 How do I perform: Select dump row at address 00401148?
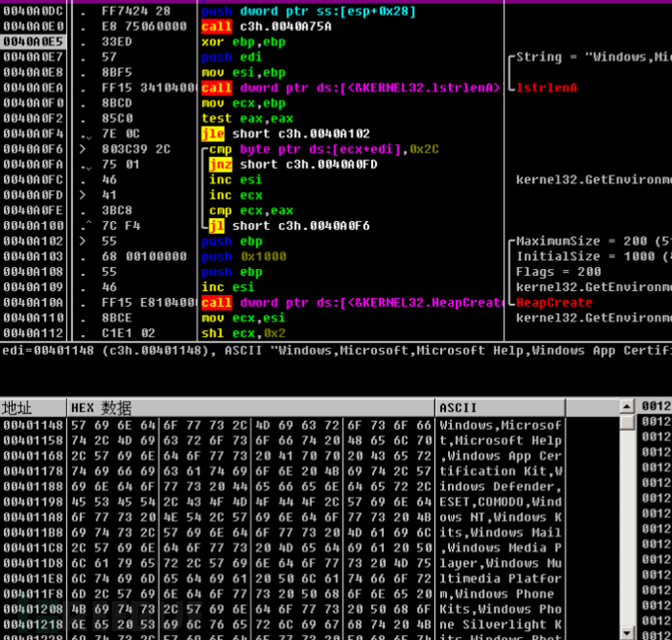(33, 426)
